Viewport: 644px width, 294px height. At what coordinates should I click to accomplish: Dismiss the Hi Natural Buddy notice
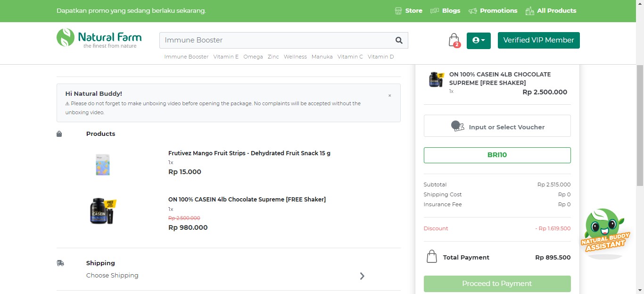pyautogui.click(x=389, y=95)
